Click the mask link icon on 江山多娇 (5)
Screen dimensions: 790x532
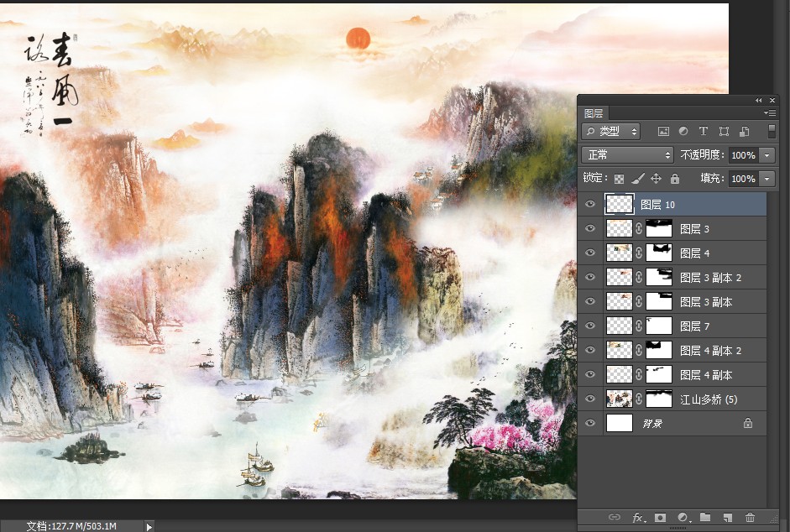(x=639, y=399)
